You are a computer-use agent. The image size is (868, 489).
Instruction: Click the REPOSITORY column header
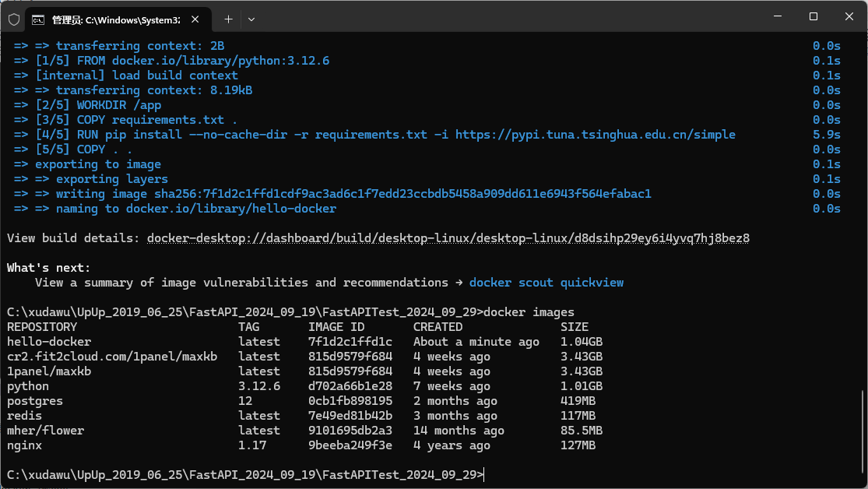click(42, 327)
